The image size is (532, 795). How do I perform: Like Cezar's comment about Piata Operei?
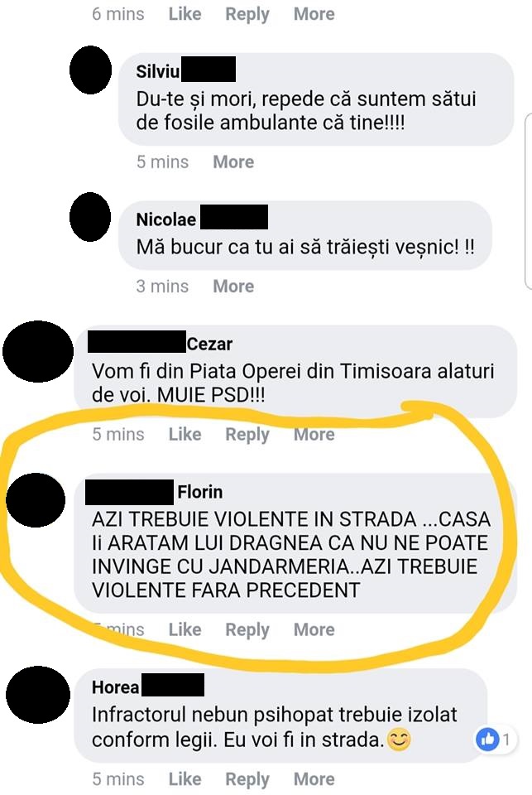coord(185,434)
